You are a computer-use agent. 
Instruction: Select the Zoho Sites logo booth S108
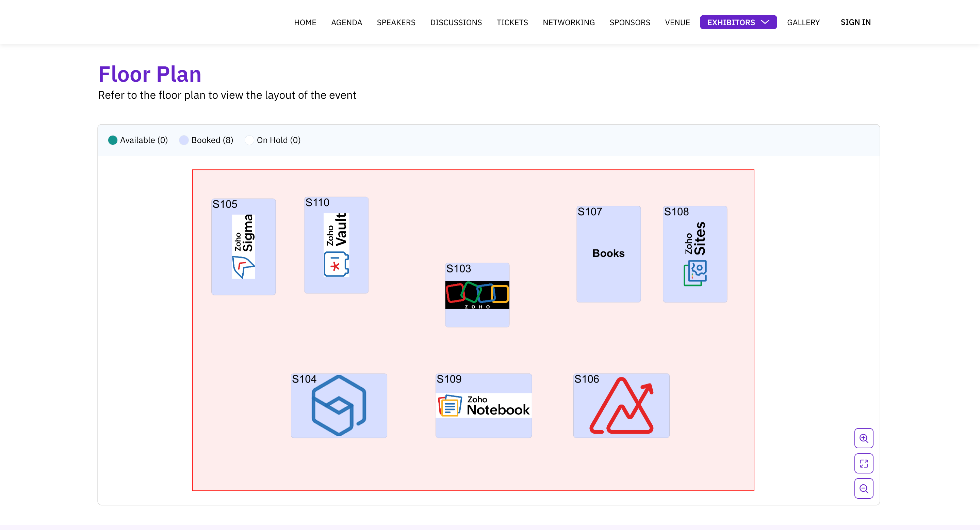[x=695, y=254]
